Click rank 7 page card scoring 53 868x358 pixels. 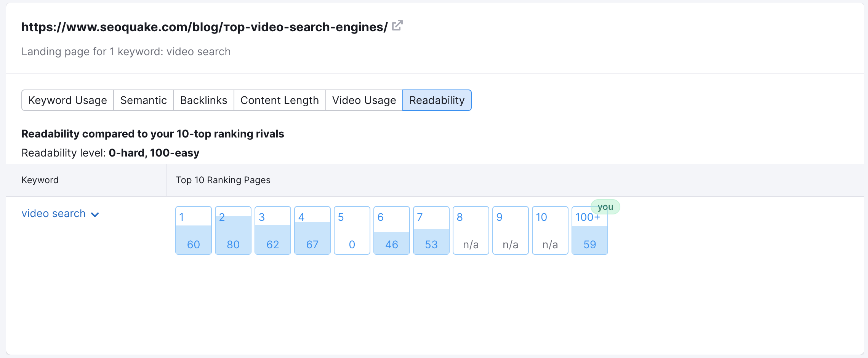coord(431,230)
